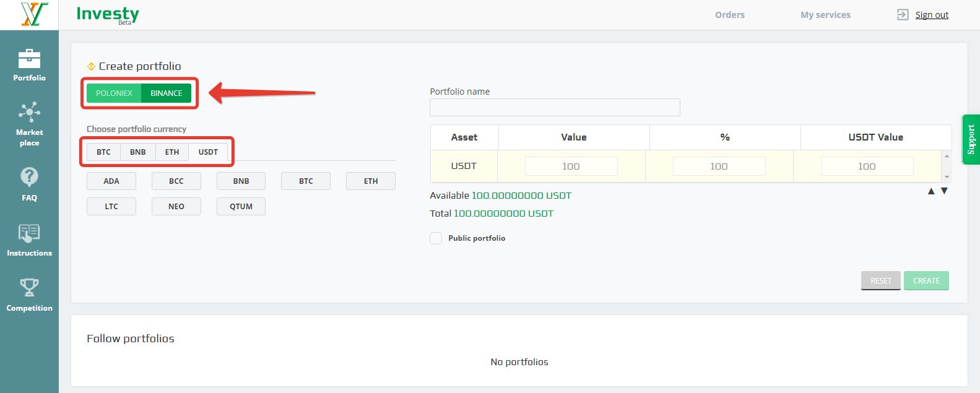Add BNB asset from asset list
The width and height of the screenshot is (980, 393).
(x=241, y=181)
